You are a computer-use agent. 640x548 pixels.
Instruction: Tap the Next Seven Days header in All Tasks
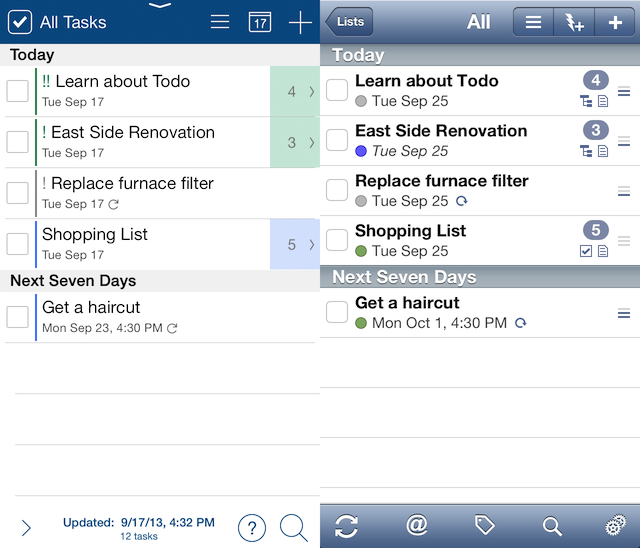(160, 281)
